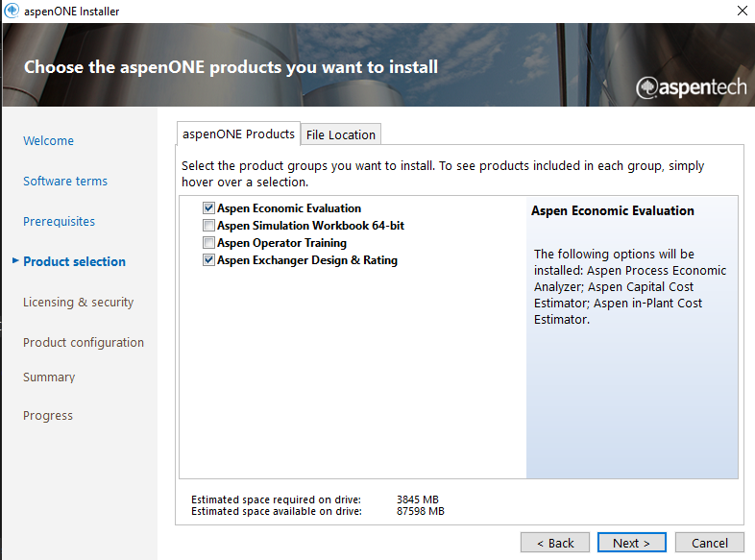Image resolution: width=755 pixels, height=560 pixels.
Task: Click the aspenONE Installer title bar icon
Action: click(x=12, y=11)
